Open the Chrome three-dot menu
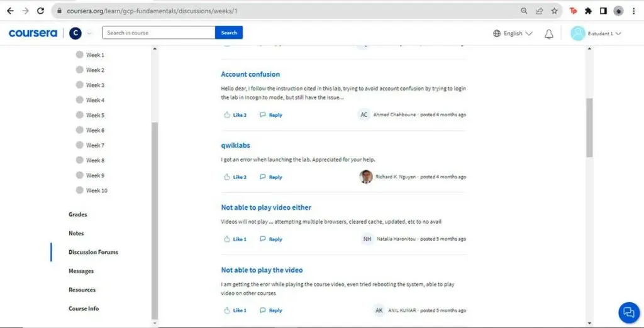The width and height of the screenshot is (644, 328). (x=634, y=11)
